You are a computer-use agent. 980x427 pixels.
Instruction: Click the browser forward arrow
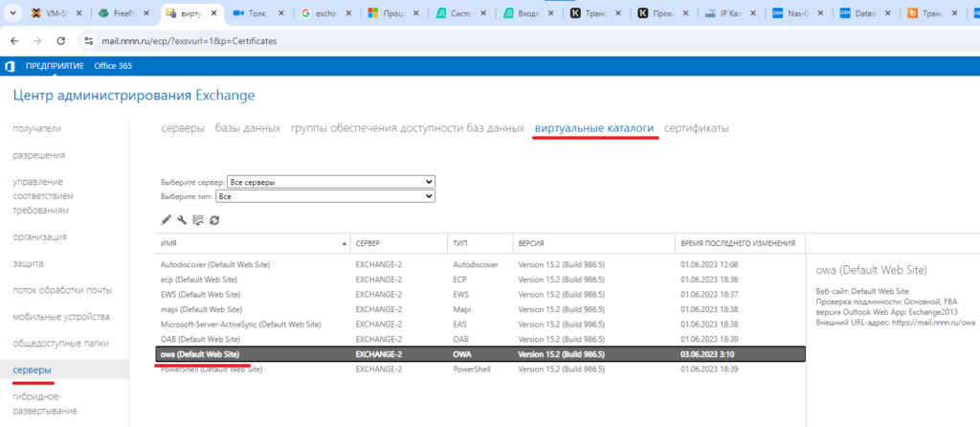tap(37, 40)
